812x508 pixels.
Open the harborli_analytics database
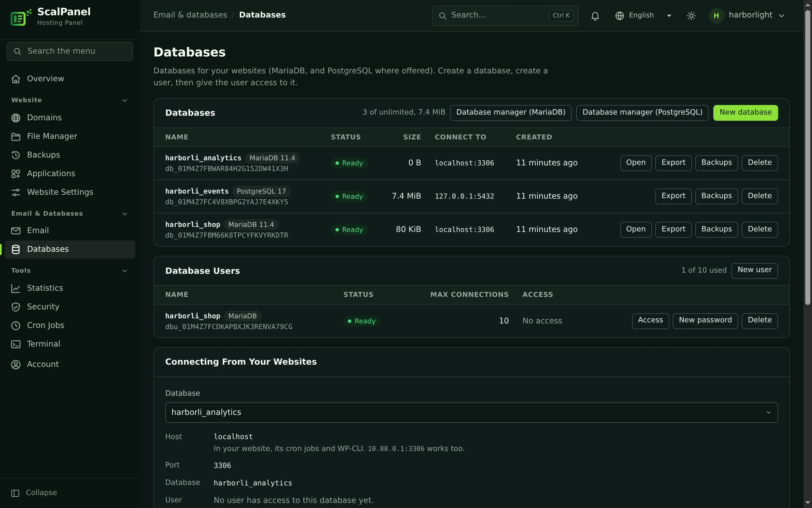[x=636, y=163]
